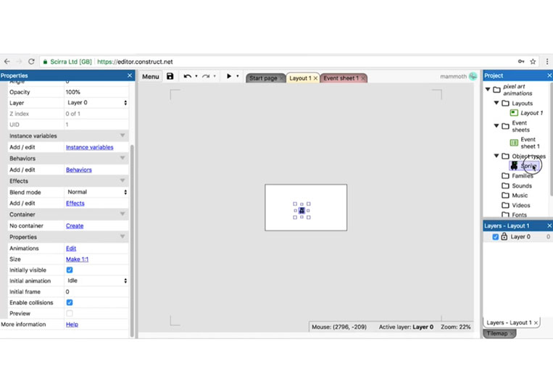Image resolution: width=553 pixels, height=392 pixels.
Task: Toggle the Initially visible checkbox
Action: pos(70,270)
